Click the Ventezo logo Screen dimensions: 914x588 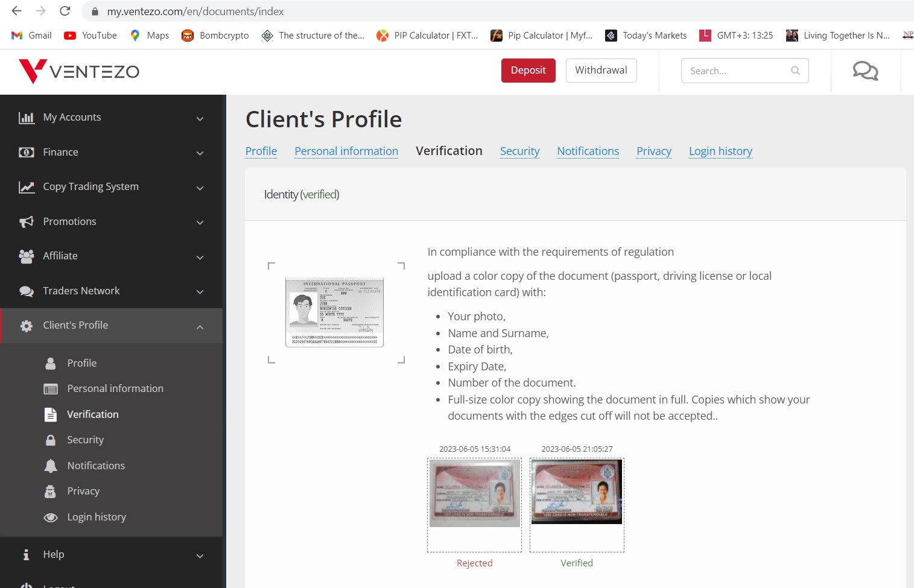point(79,71)
